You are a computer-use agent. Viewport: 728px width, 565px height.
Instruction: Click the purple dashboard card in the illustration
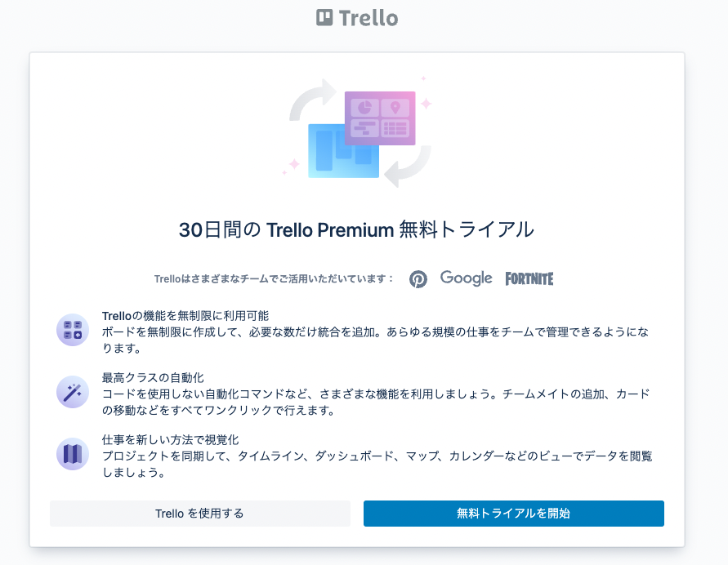(380, 118)
